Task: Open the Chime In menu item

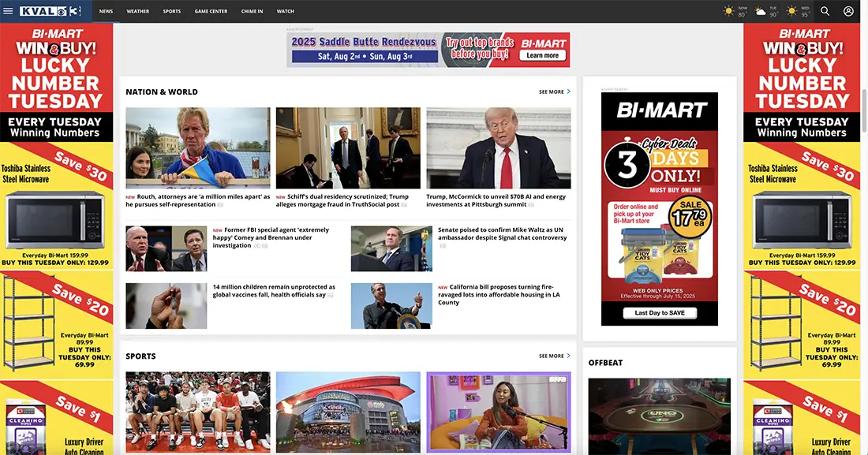Action: pos(252,11)
